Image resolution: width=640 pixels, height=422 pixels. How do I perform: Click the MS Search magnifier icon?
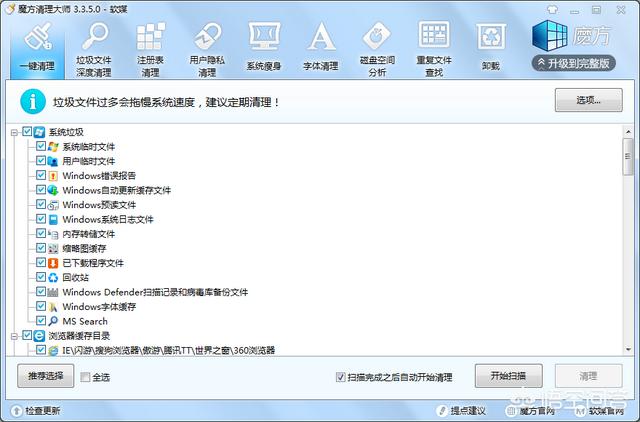click(x=53, y=322)
